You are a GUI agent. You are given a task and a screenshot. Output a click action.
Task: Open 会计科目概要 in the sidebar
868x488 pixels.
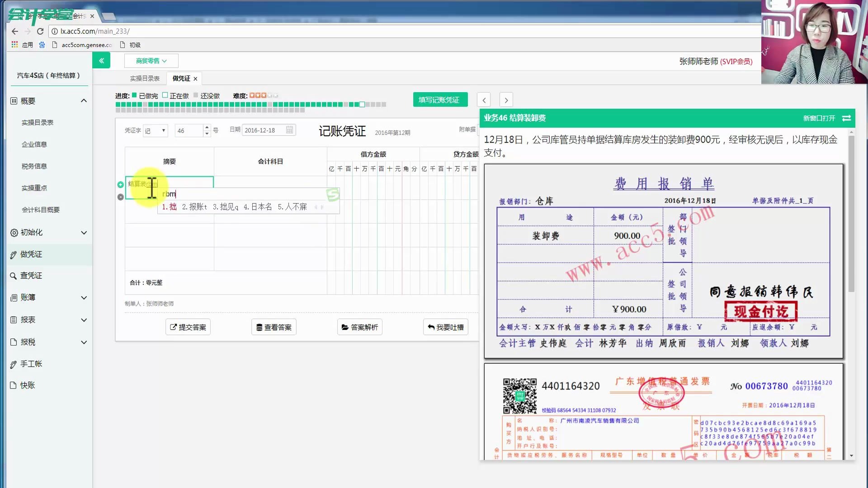coord(41,210)
